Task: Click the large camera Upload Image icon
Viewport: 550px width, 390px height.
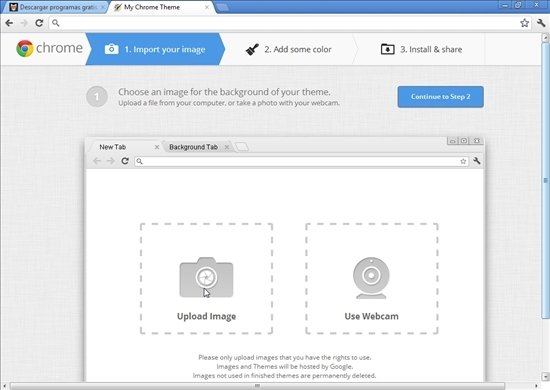Action: point(206,277)
